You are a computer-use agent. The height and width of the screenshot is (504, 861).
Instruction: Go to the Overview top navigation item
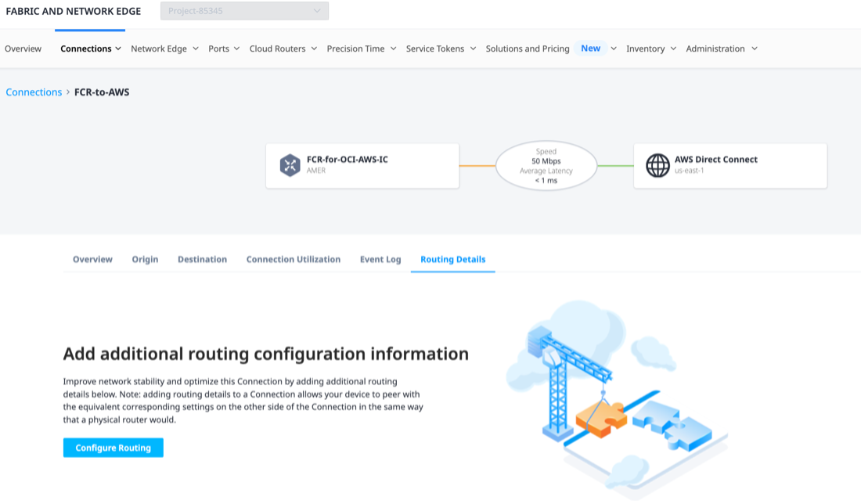click(23, 49)
